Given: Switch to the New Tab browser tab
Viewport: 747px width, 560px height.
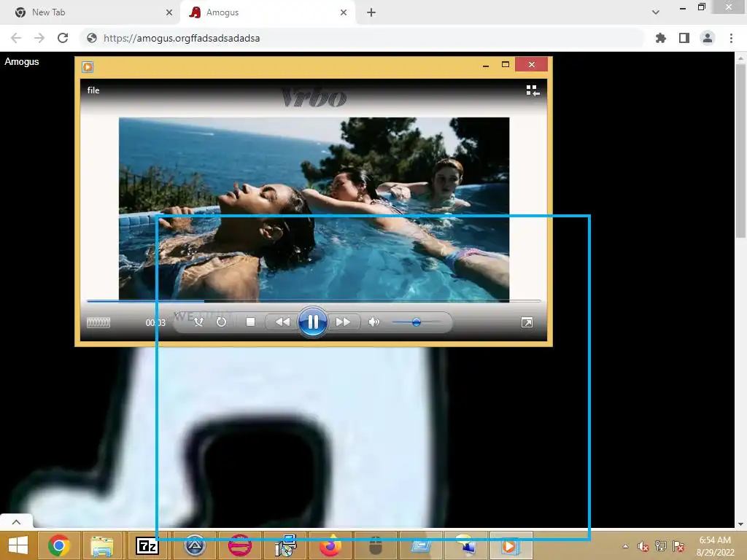Looking at the screenshot, I should [90, 12].
